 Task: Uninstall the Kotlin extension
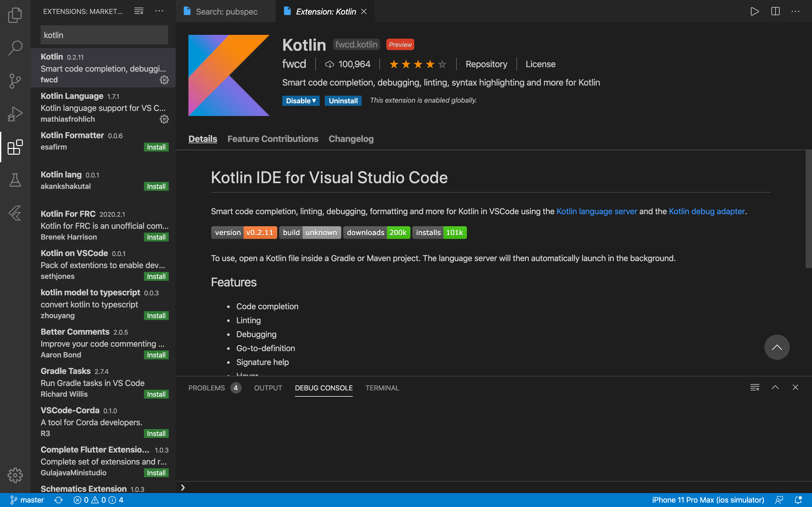pyautogui.click(x=343, y=100)
